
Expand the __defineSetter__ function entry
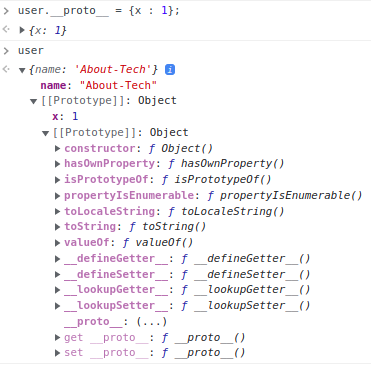point(57,274)
